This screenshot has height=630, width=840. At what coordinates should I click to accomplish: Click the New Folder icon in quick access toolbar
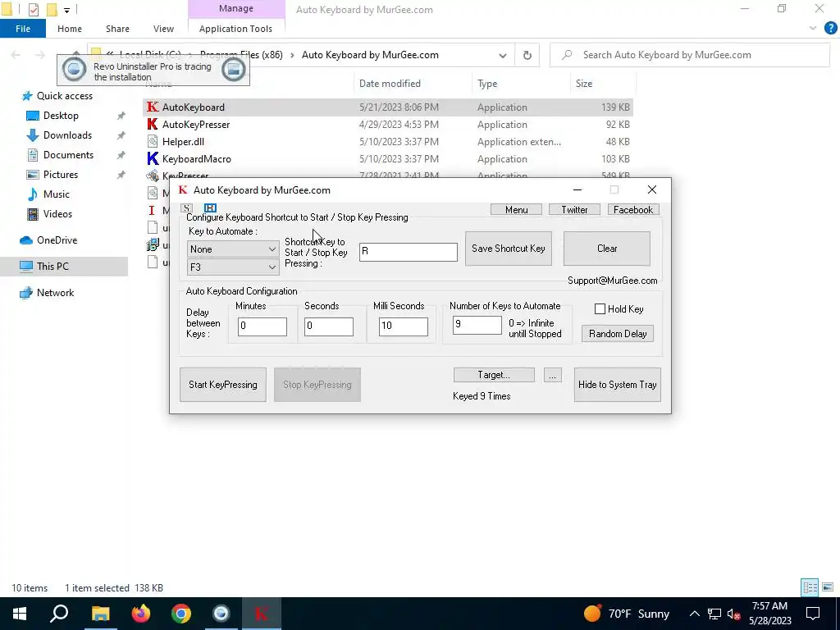(52, 10)
